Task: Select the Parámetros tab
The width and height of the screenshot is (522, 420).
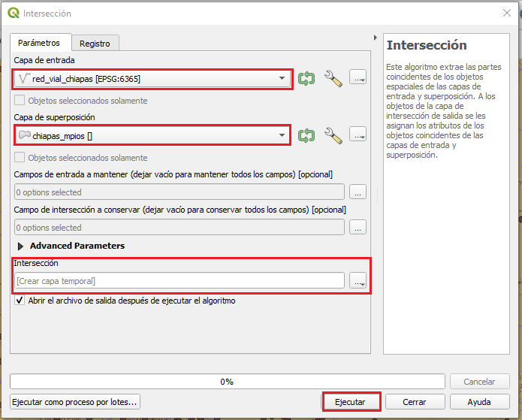Action: 39,43
